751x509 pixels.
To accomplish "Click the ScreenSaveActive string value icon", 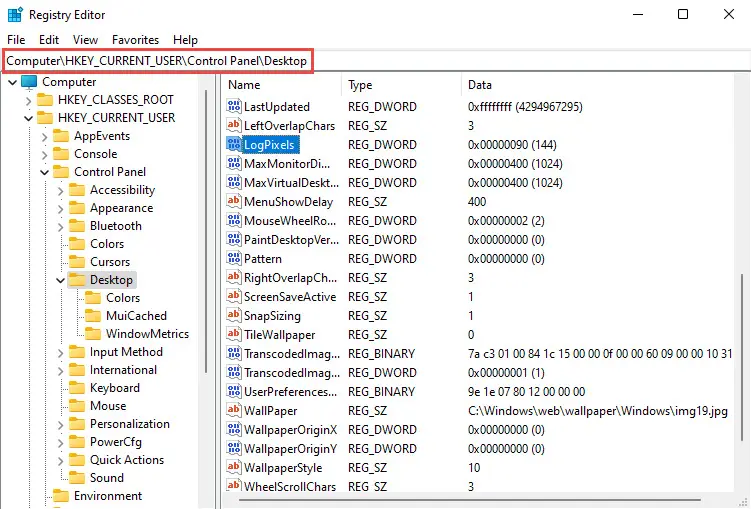I will coord(233,296).
